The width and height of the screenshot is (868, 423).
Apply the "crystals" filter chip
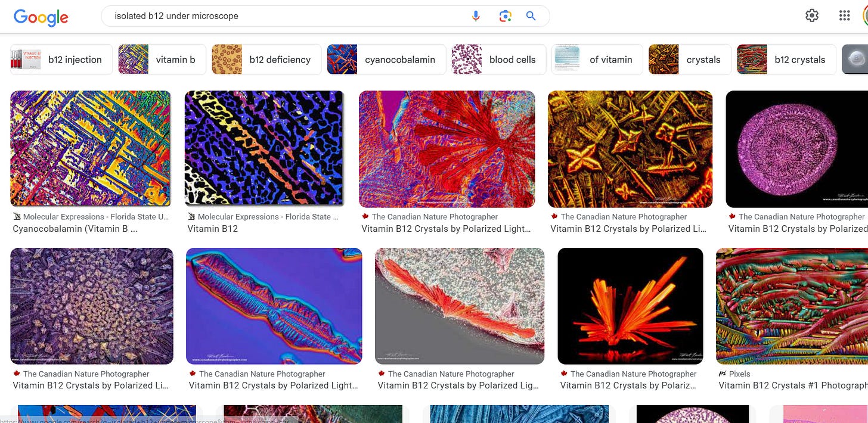pyautogui.click(x=690, y=60)
